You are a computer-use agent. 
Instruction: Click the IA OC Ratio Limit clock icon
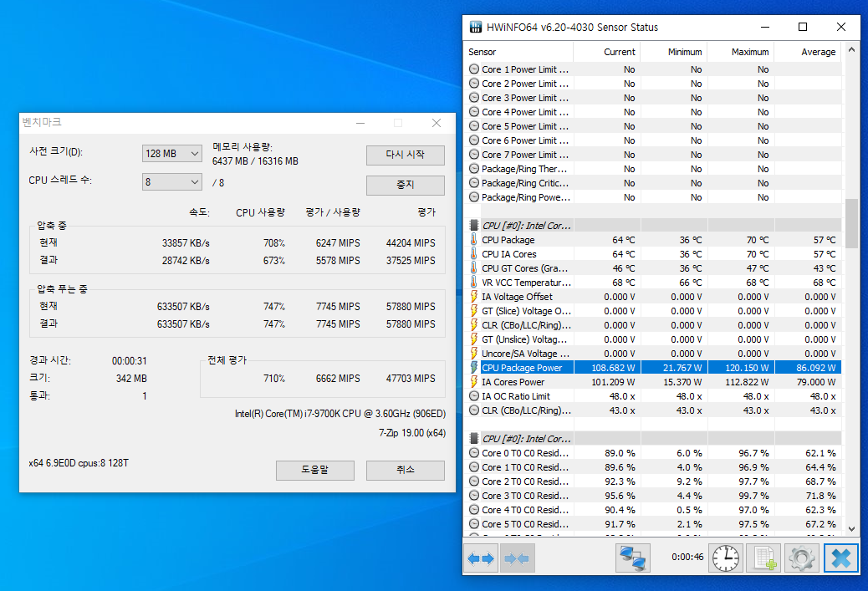click(x=474, y=396)
